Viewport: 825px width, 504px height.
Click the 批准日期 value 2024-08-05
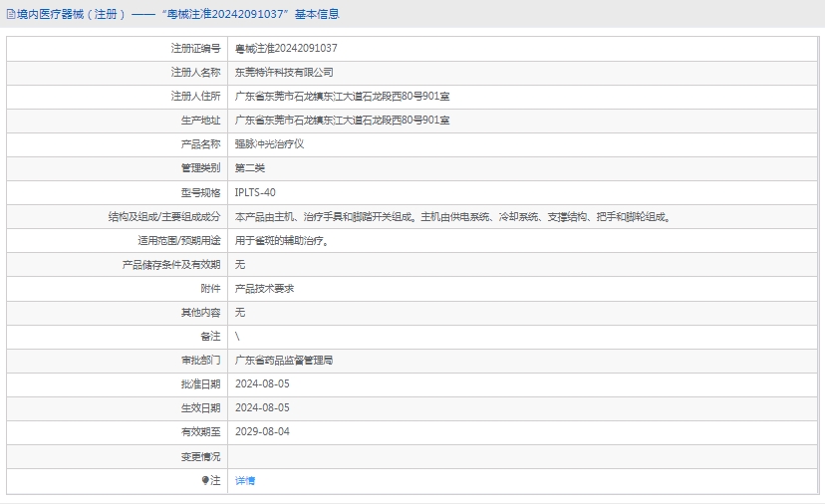(x=261, y=384)
